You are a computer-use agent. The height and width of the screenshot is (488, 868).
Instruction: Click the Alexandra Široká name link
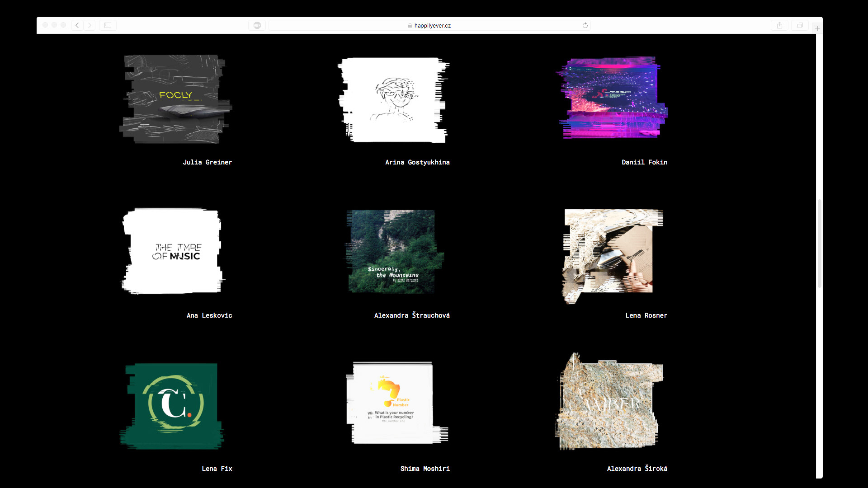pyautogui.click(x=637, y=469)
